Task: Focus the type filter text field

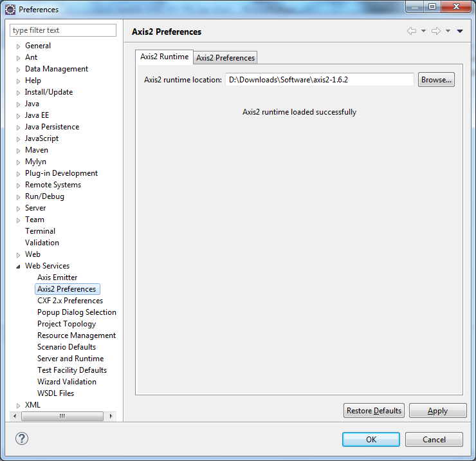Action: tap(63, 30)
